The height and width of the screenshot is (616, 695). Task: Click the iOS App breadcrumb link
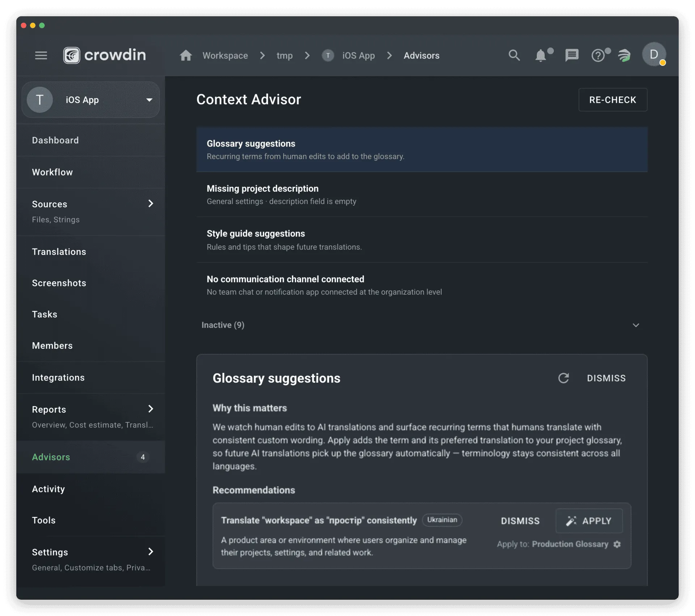(358, 55)
